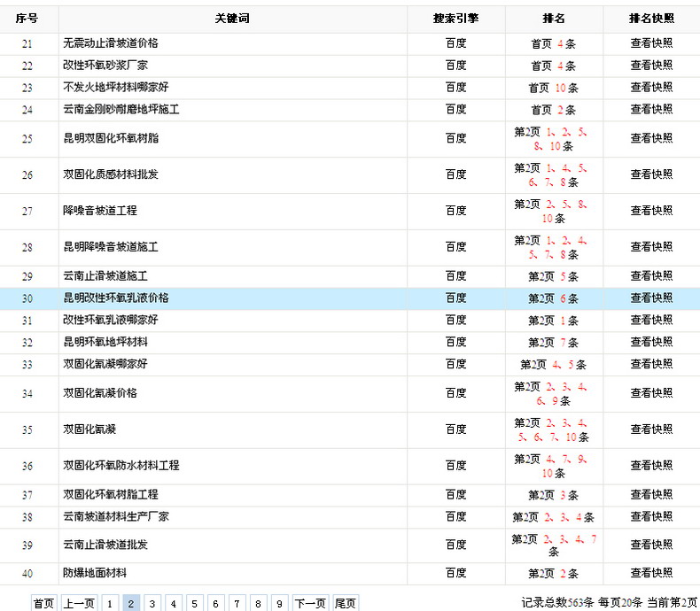Click 查看快照 for keyword 双固化氢凝哪家好
Viewport: 700px width, 611px height.
pos(651,364)
